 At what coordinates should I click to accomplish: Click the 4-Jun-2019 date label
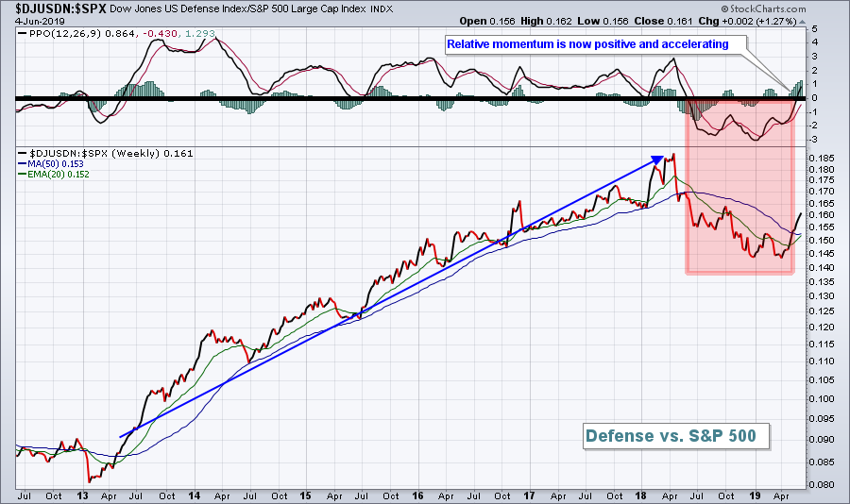pyautogui.click(x=33, y=20)
